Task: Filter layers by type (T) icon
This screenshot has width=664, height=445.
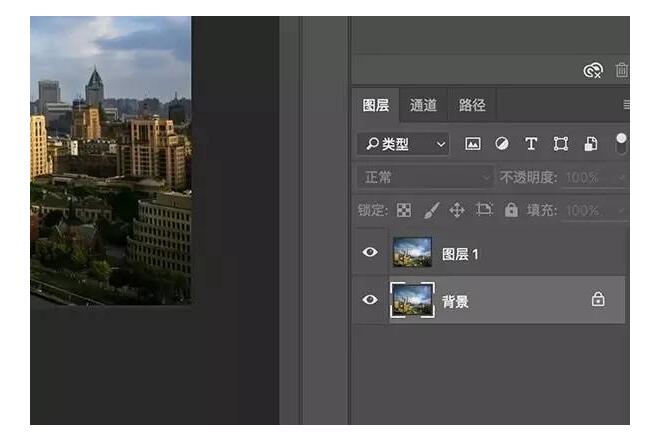Action: coord(531,144)
